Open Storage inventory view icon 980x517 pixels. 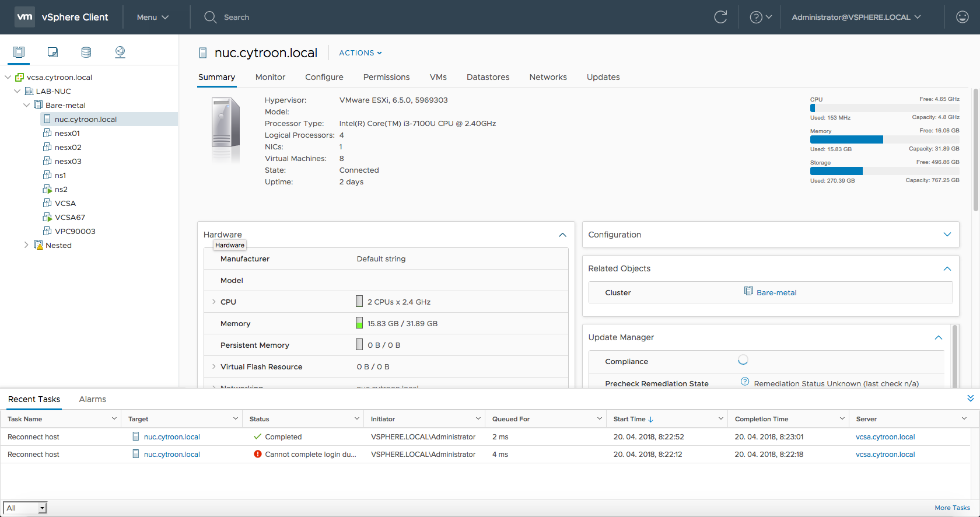[x=86, y=52]
